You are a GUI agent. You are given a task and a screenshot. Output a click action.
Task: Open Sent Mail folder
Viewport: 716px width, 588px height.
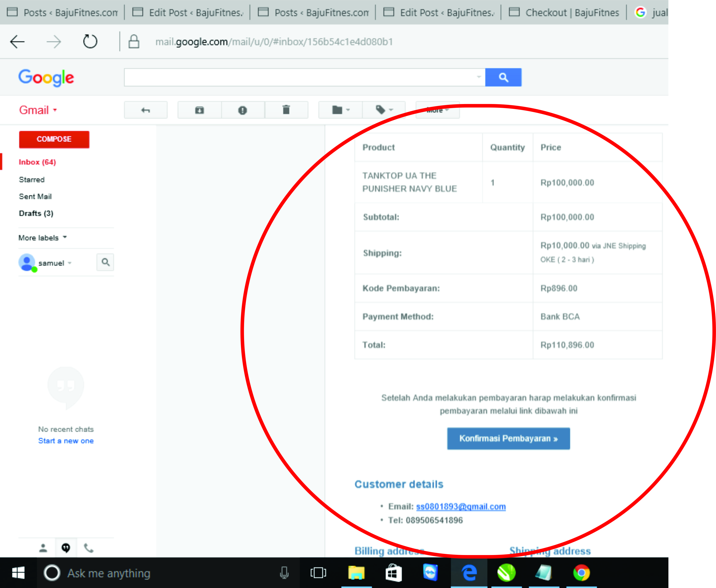[x=35, y=196]
